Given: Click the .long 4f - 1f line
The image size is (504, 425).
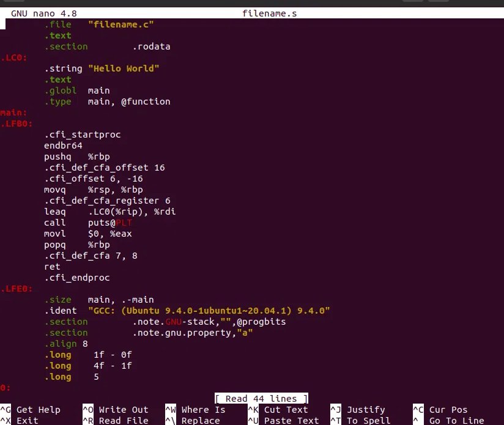Looking at the screenshot, I should (87, 366).
